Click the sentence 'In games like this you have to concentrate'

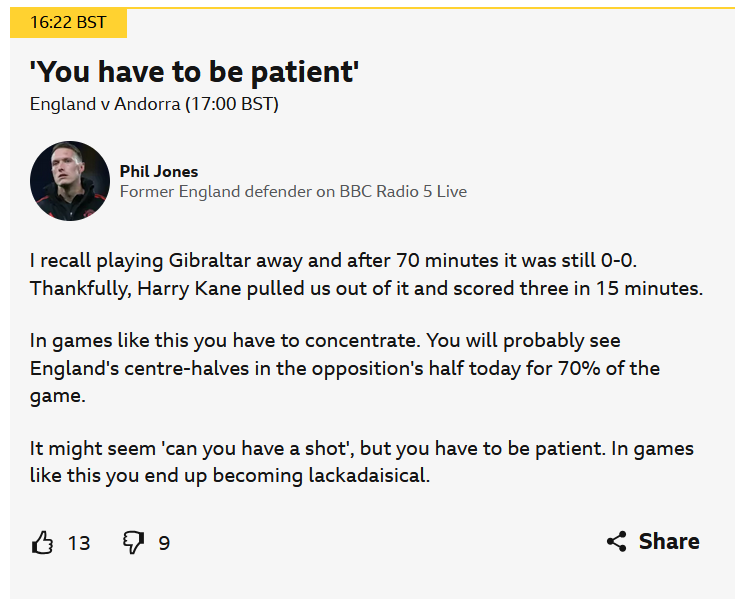point(238,341)
